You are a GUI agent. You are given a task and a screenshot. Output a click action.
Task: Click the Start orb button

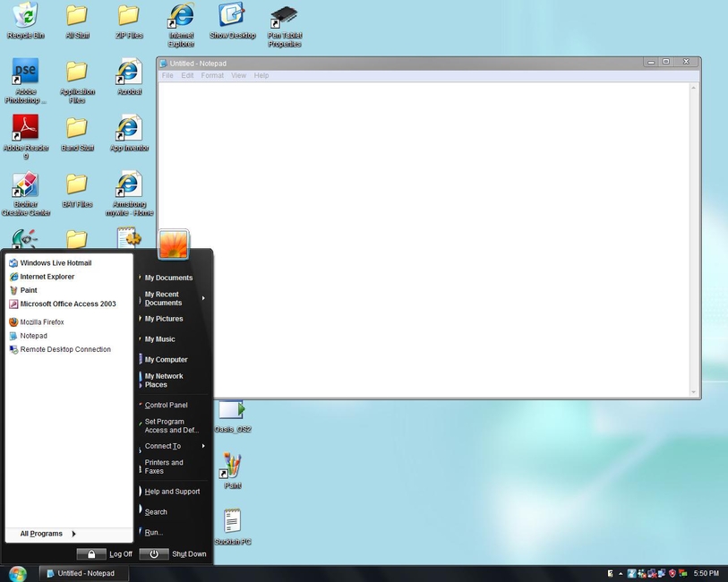click(18, 574)
